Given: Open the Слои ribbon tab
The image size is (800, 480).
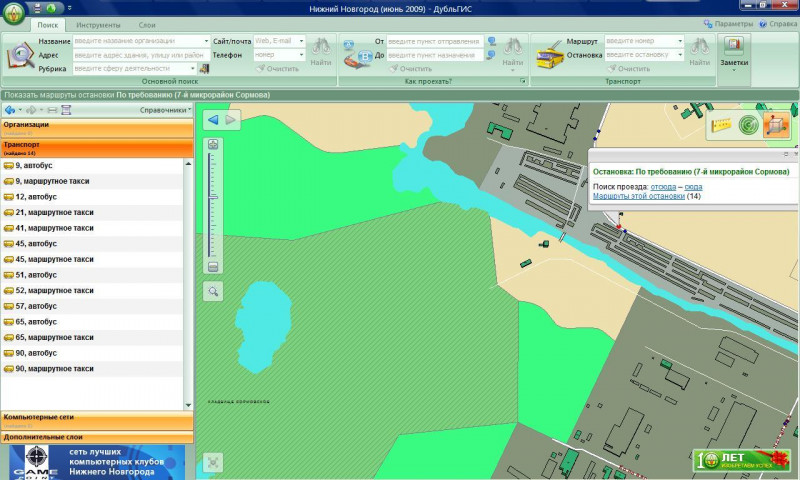Looking at the screenshot, I should point(147,25).
